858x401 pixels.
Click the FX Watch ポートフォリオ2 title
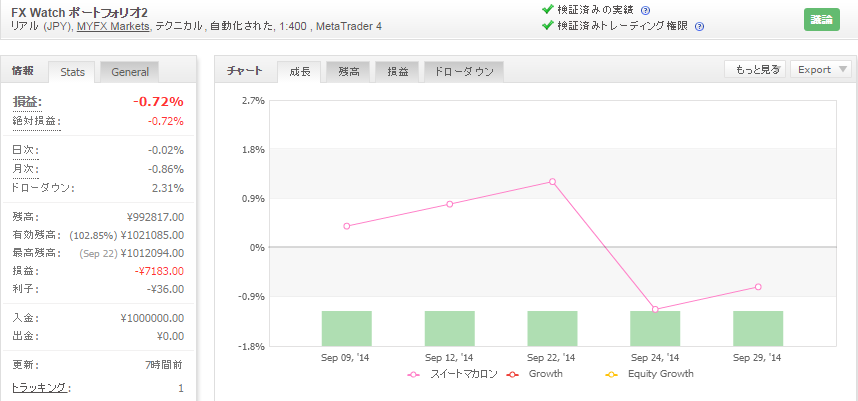(79, 11)
